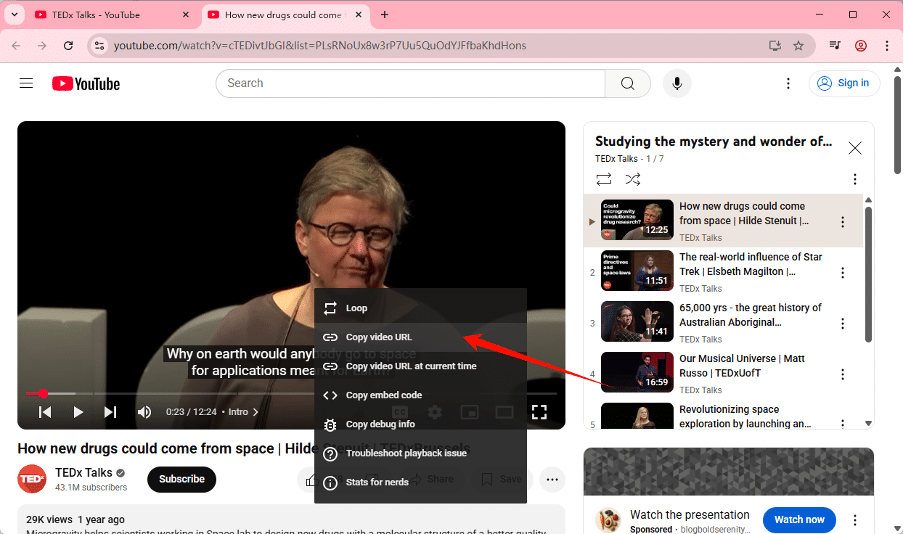The height and width of the screenshot is (534, 904).
Task: Mute the video volume speaker icon
Action: [x=144, y=412]
